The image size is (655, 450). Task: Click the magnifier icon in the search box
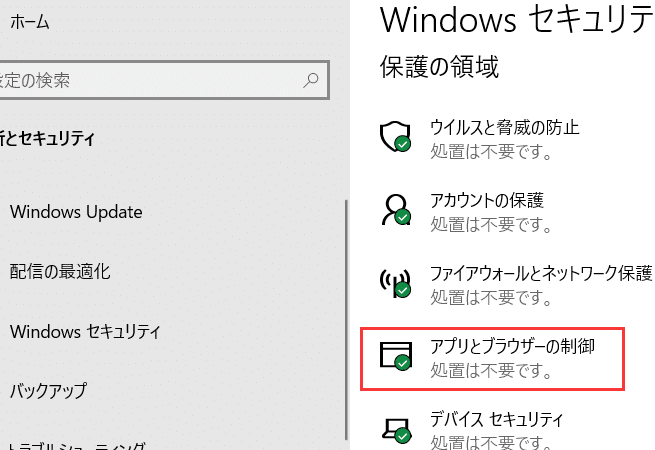pyautogui.click(x=311, y=79)
